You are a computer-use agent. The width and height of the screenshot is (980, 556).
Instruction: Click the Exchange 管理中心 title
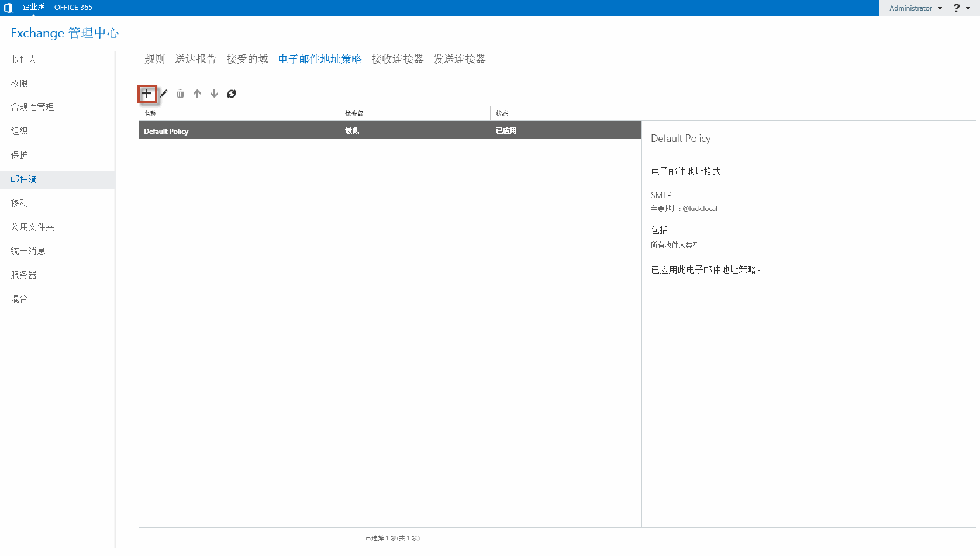point(65,33)
